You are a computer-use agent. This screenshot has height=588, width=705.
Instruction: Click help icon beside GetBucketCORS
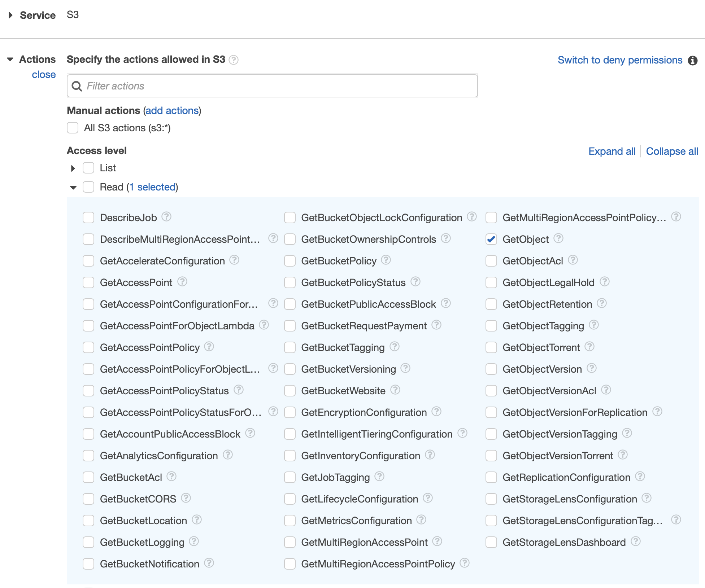pyautogui.click(x=186, y=498)
